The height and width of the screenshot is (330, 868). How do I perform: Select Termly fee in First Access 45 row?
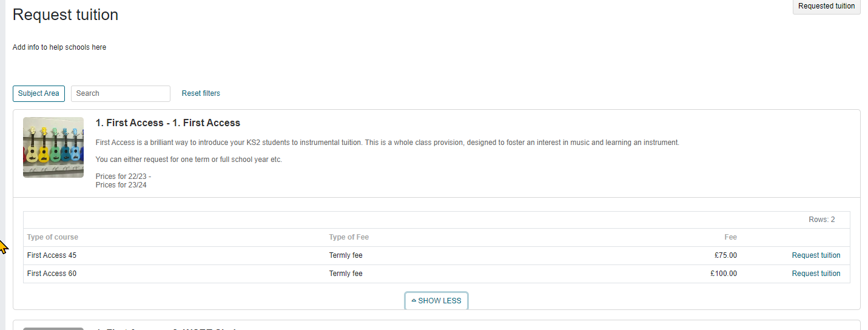346,255
